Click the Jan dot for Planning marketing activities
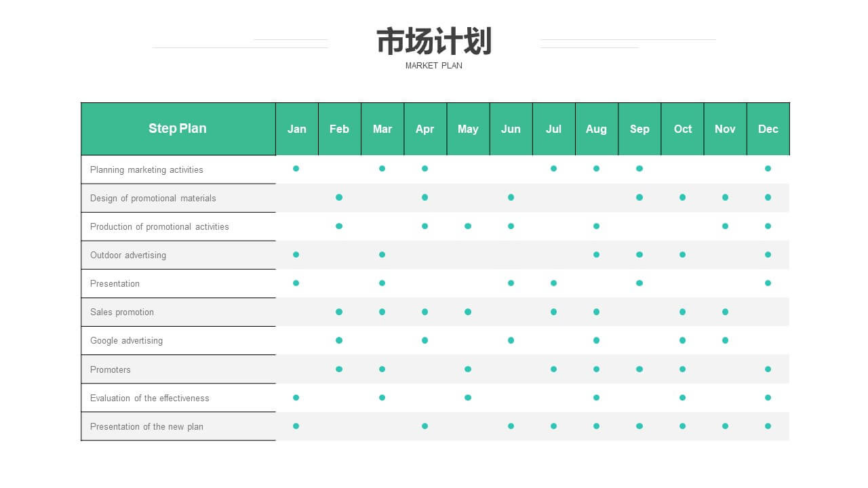Viewport: 868px width, 488px height. click(296, 168)
